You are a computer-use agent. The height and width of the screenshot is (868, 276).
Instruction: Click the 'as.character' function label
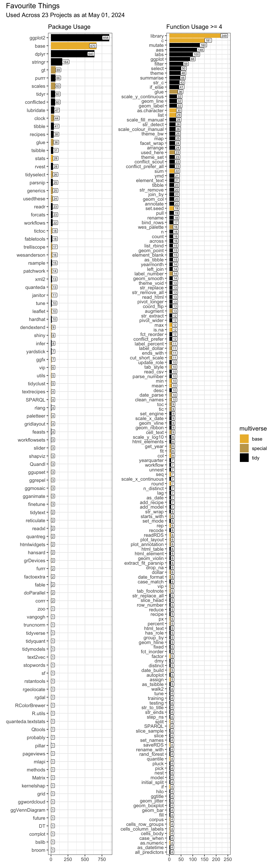151,111
